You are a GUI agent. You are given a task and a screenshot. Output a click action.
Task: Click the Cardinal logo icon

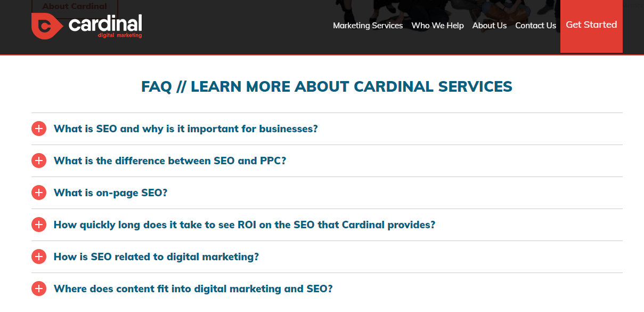coord(47,26)
